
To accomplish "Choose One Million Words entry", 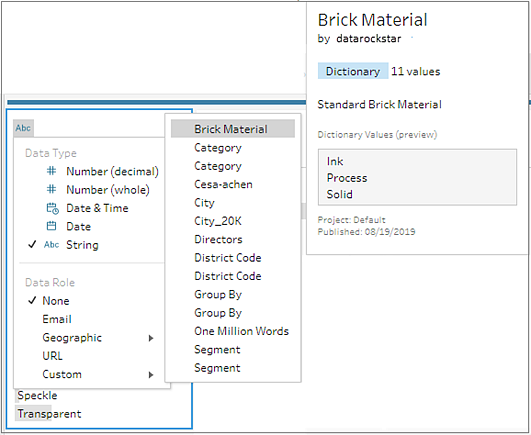I will [x=241, y=331].
